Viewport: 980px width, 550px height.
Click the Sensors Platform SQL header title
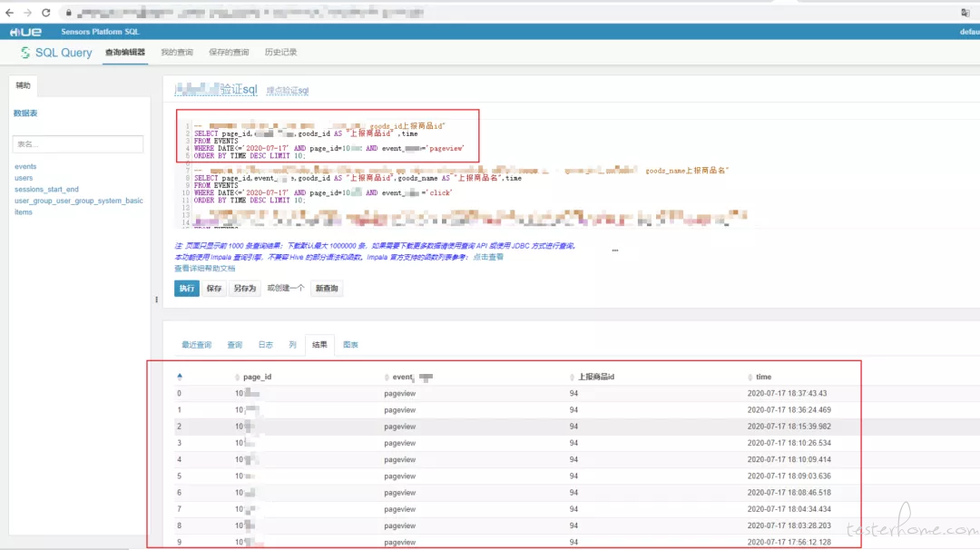click(100, 32)
